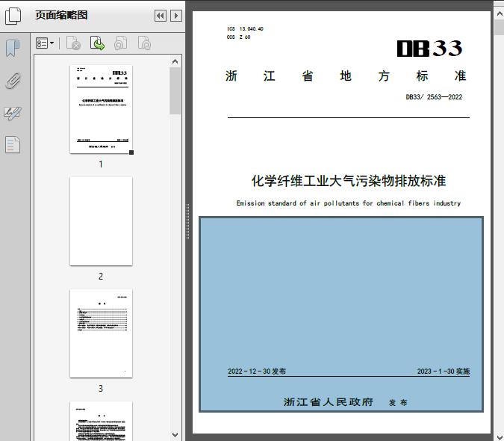Click ICS 13.040.40 classification text
The image size is (504, 441).
pos(245,28)
